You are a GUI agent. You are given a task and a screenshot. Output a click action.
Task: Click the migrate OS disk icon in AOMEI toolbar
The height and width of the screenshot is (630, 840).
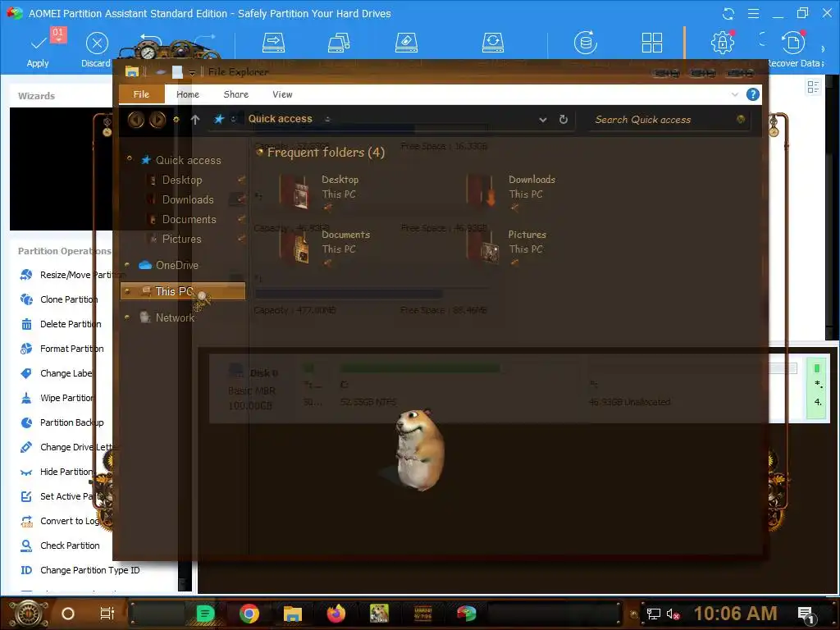pyautogui.click(x=273, y=43)
